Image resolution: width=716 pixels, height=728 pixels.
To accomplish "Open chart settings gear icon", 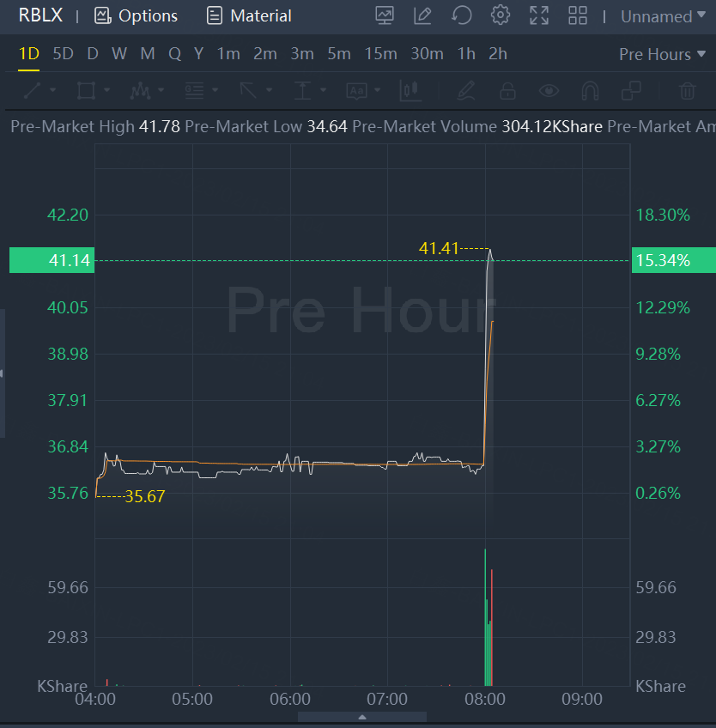I will (501, 15).
